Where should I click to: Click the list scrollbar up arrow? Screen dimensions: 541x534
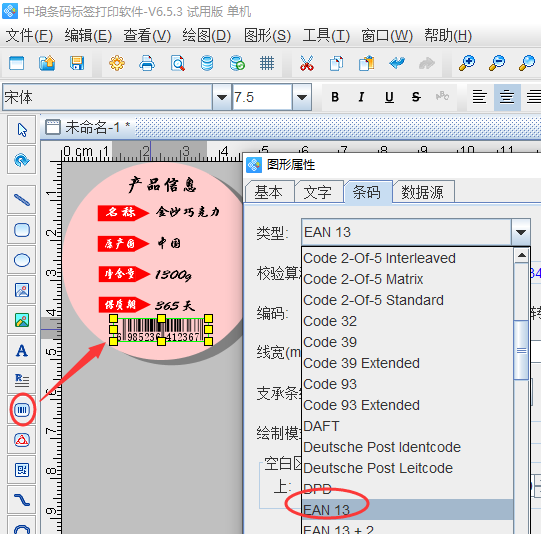[521, 256]
